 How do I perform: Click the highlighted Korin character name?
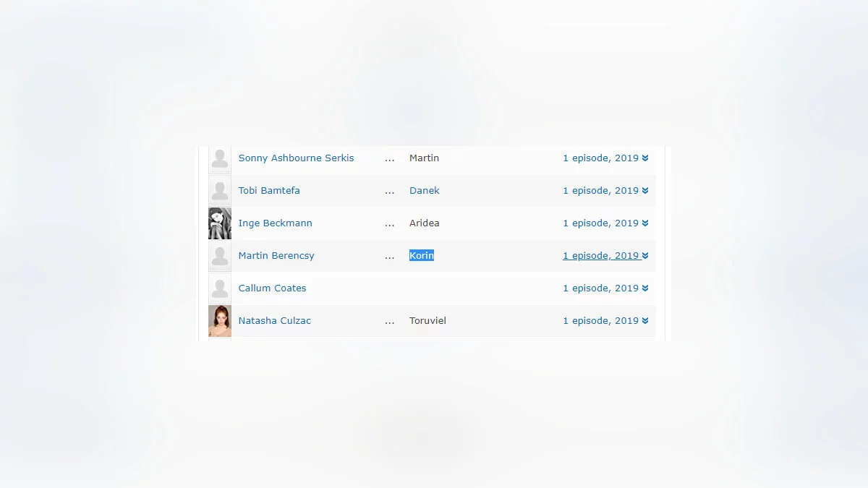pyautogui.click(x=422, y=256)
